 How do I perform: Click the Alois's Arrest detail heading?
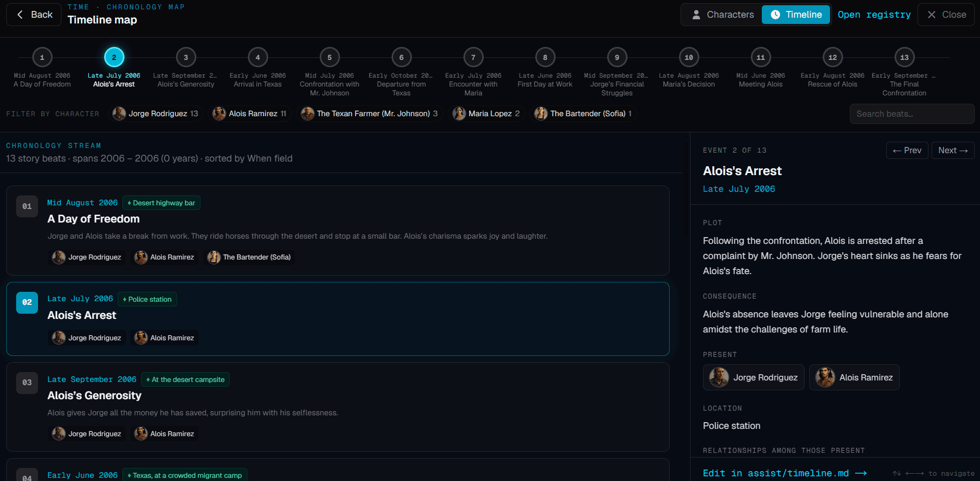tap(742, 171)
